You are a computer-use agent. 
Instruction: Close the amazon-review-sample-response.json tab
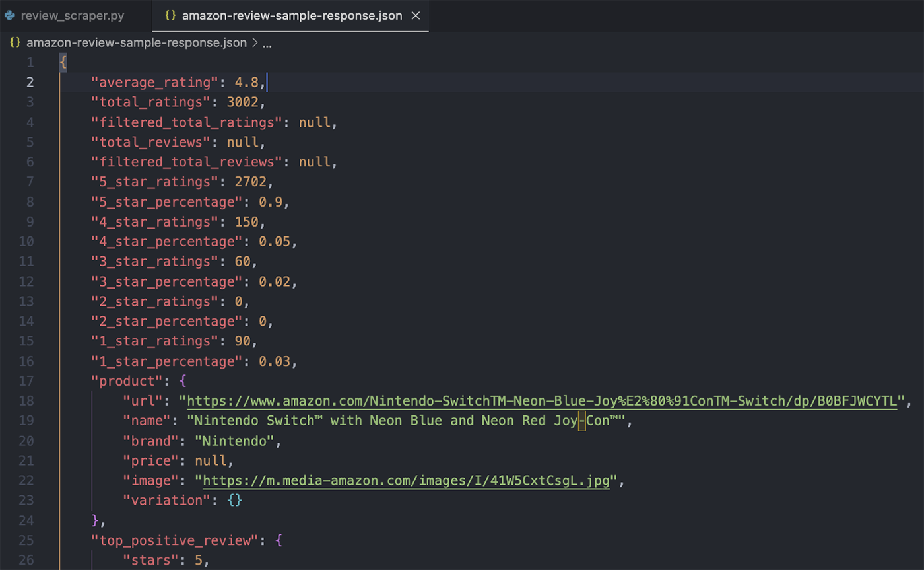(x=416, y=15)
